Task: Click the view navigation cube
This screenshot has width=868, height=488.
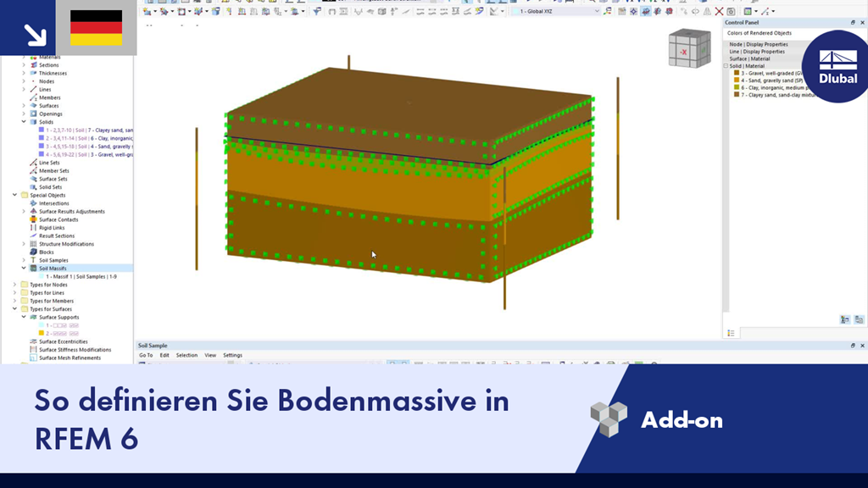Action: pos(689,48)
